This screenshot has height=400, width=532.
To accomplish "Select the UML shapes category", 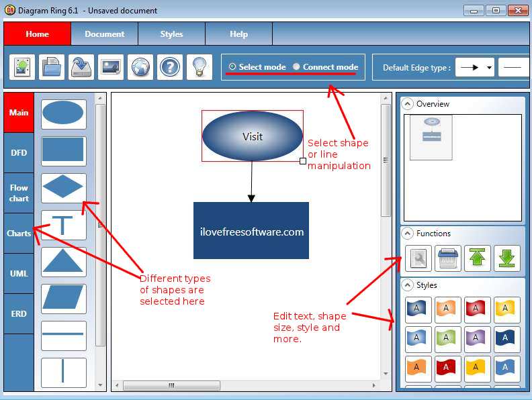I will tap(19, 274).
